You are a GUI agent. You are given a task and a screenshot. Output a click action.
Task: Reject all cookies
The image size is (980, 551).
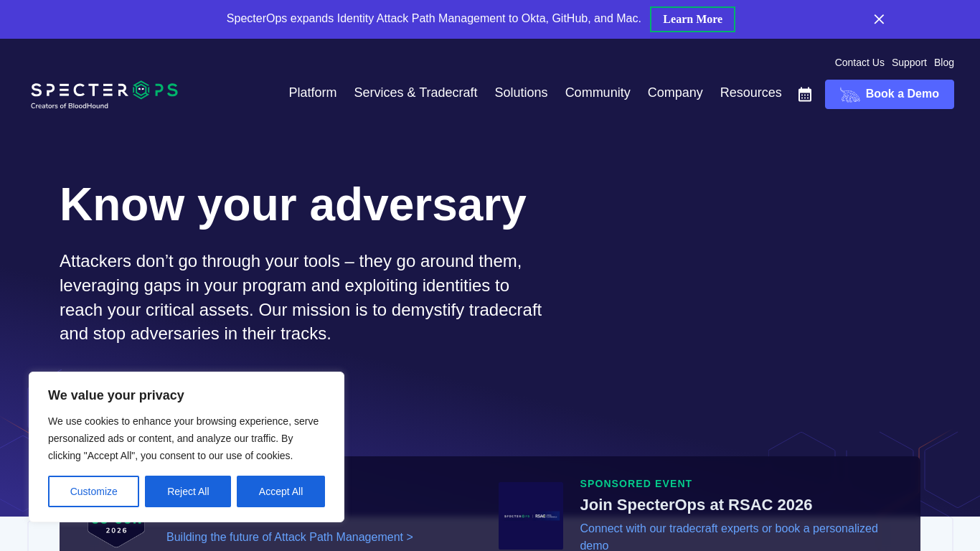(188, 491)
